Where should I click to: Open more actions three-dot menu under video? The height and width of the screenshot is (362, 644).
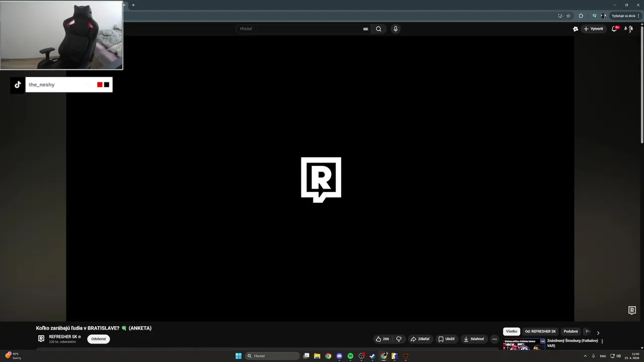tap(495, 339)
